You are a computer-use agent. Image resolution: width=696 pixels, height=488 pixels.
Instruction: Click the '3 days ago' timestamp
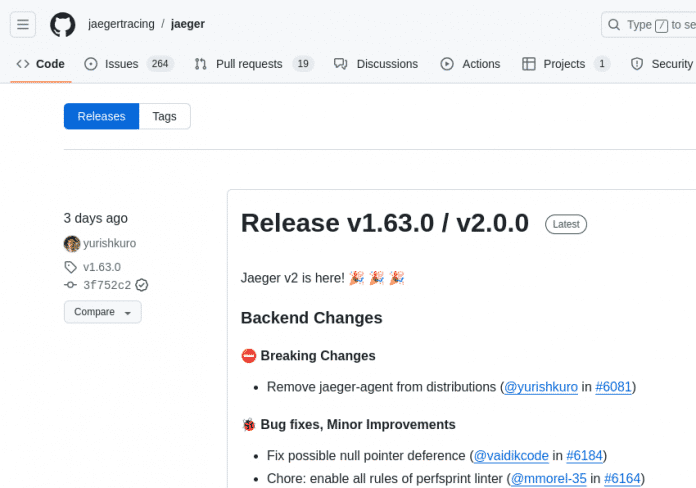point(95,218)
